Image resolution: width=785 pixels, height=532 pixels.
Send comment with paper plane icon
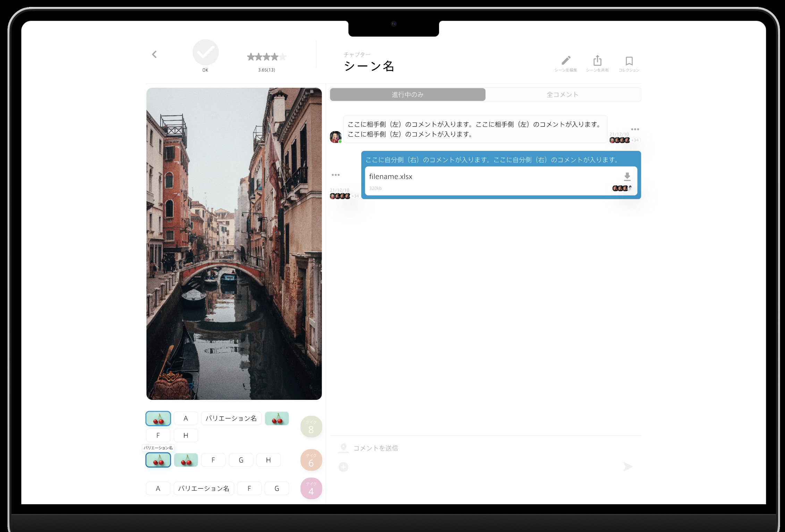[x=627, y=466]
